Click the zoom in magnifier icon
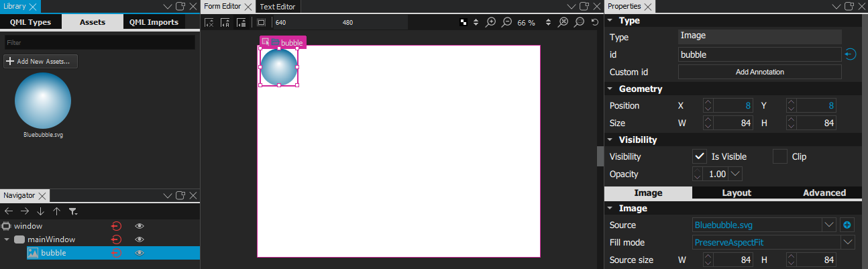This screenshot has width=868, height=269. [x=491, y=22]
